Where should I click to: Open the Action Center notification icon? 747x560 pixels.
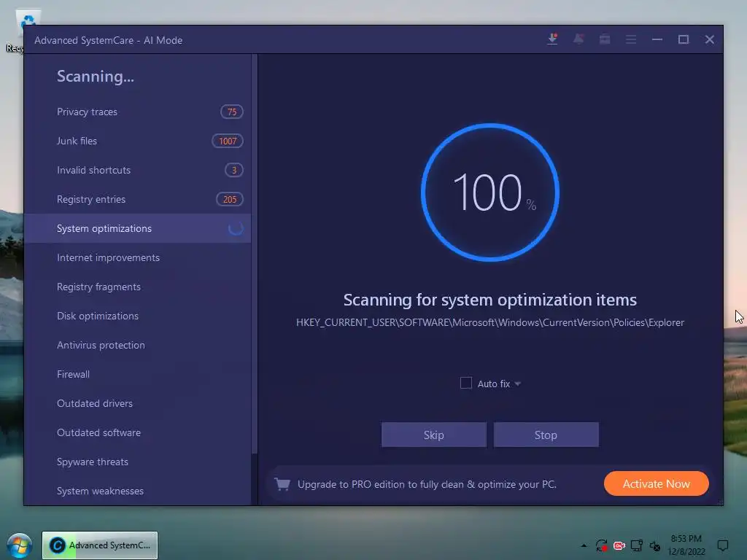[x=723, y=545]
